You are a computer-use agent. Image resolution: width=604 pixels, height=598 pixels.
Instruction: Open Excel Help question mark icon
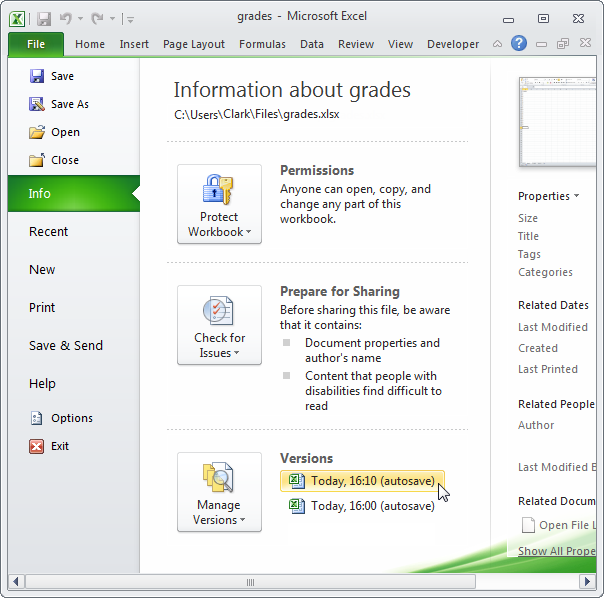[x=519, y=43]
